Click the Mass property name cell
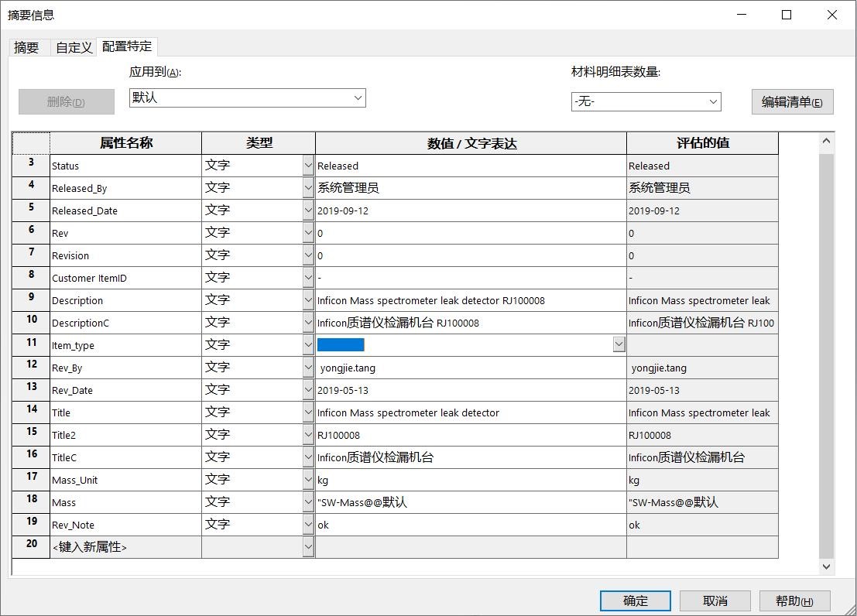Viewport: 857px width, 616px height. 125,501
